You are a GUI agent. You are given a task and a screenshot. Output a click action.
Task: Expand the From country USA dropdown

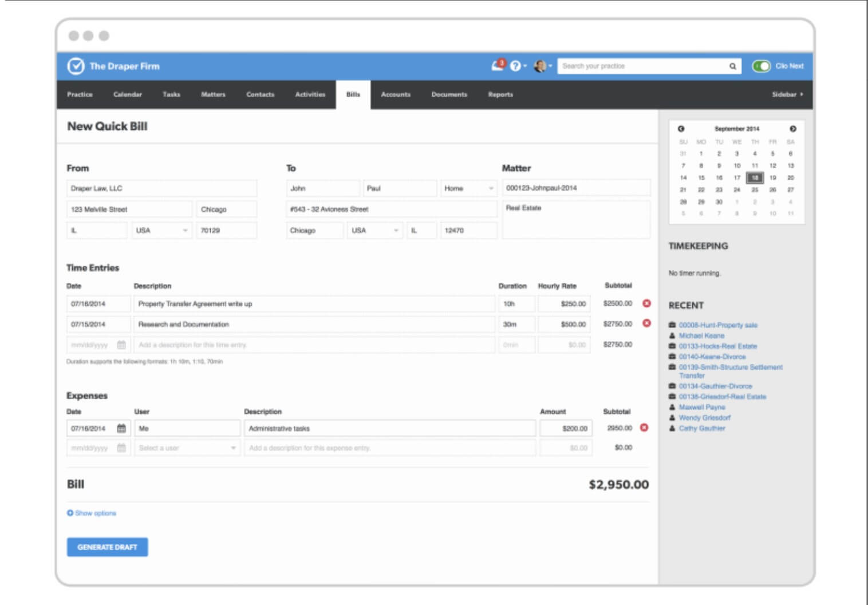161,230
